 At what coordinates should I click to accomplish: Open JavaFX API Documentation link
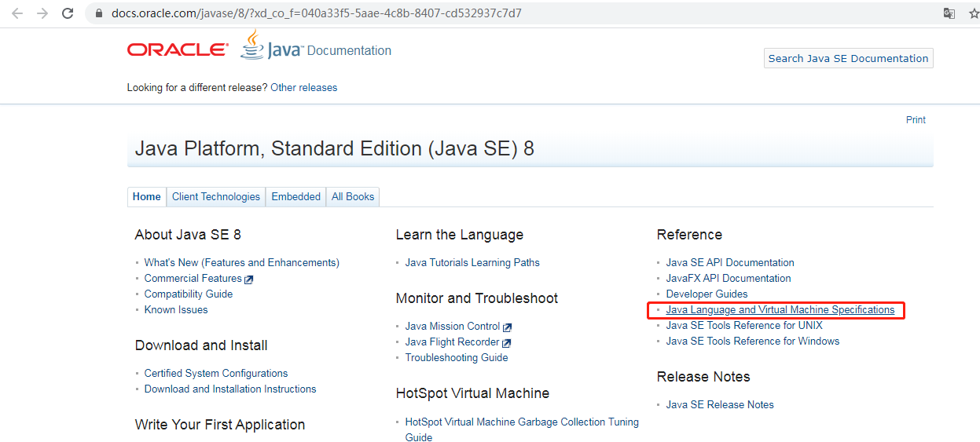tap(729, 279)
